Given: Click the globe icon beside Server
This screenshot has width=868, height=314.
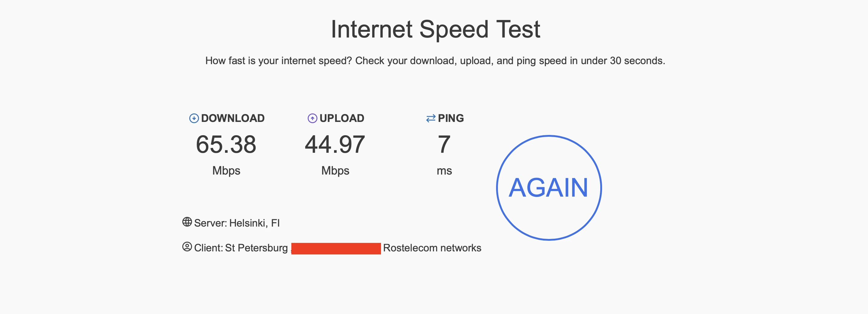Looking at the screenshot, I should 187,222.
